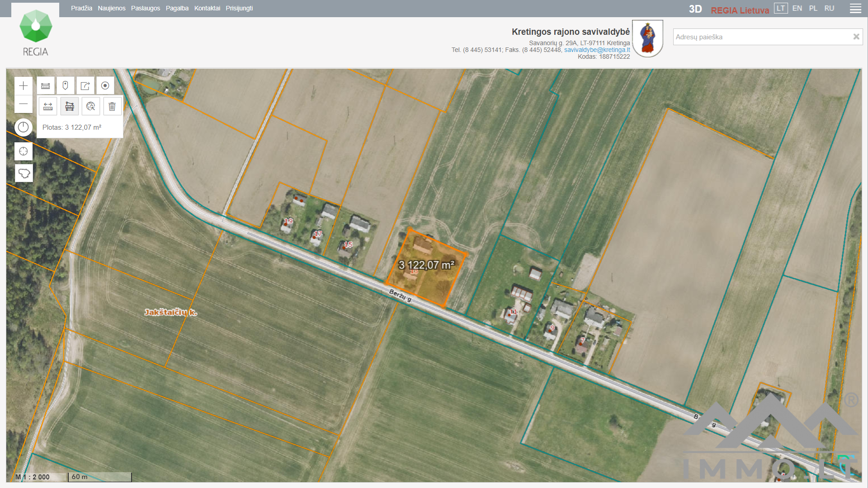Zoom in the map with plus button
The height and width of the screenshot is (488, 868).
tap(24, 86)
